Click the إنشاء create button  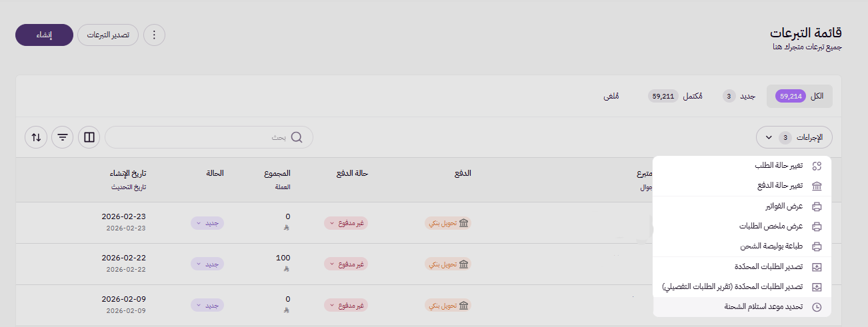coord(44,35)
